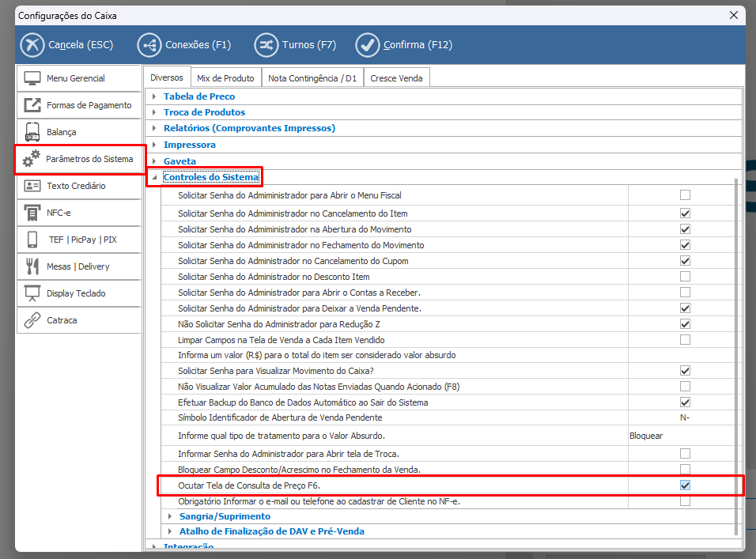756x559 pixels.
Task: Click the Cancela (ESC) X icon
Action: (x=32, y=45)
